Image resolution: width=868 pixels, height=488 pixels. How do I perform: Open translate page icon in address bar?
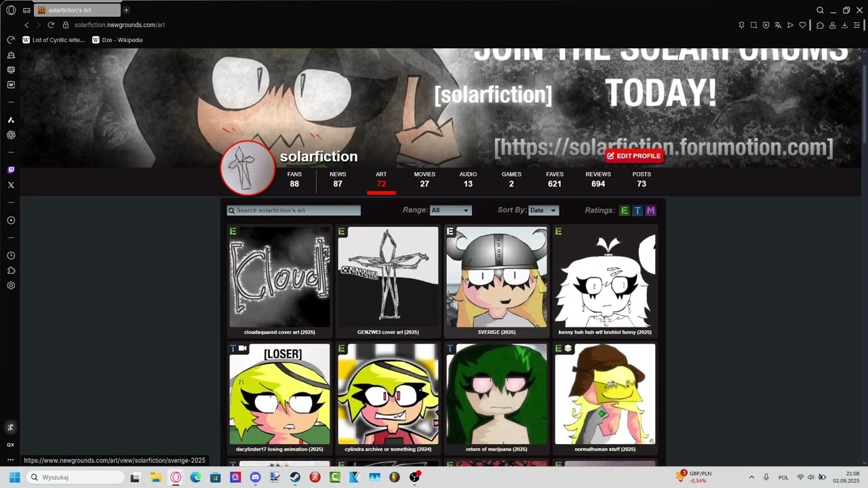778,25
